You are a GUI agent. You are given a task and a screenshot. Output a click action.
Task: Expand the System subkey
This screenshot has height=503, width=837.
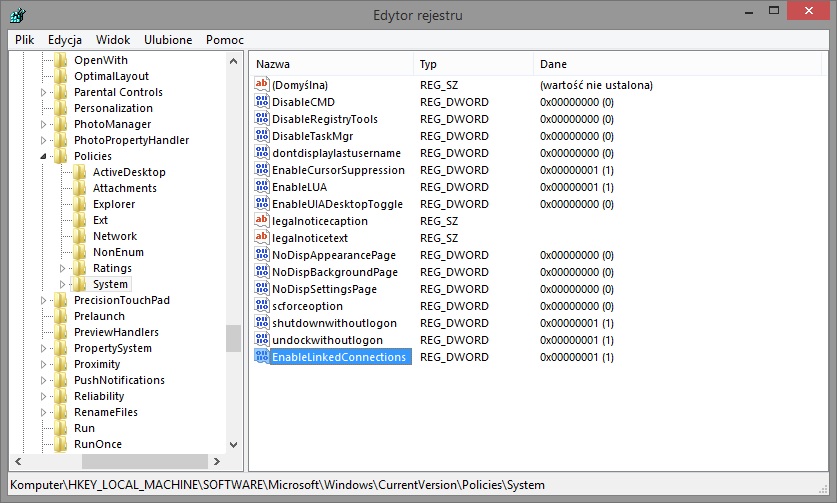pyautogui.click(x=62, y=284)
